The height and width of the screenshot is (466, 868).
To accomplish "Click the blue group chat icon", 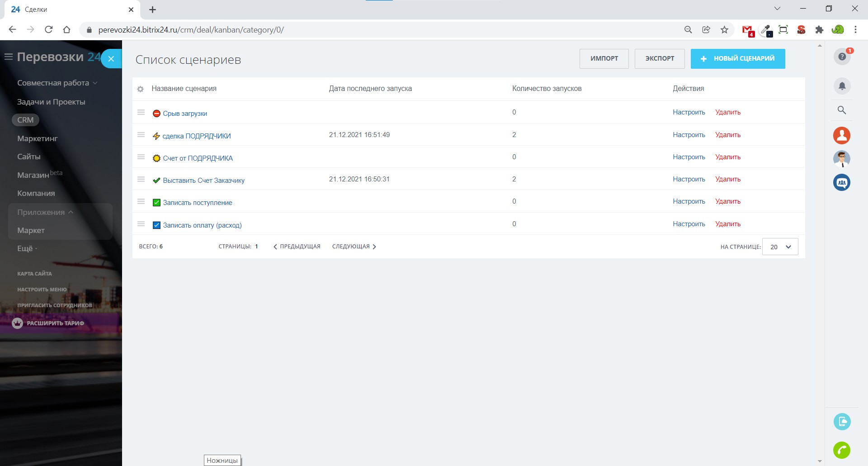I will click(842, 182).
